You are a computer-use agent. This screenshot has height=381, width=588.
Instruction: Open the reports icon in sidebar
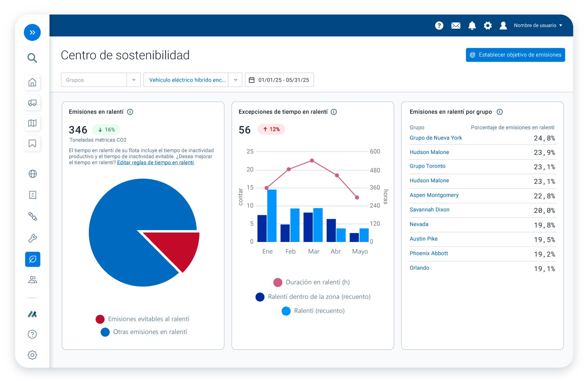[32, 195]
